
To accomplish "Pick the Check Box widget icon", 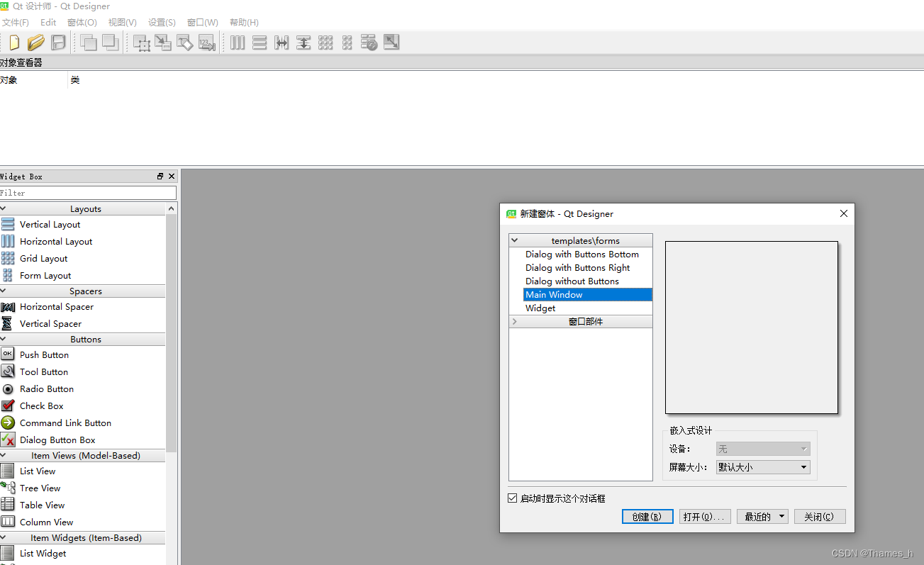I will tap(8, 405).
